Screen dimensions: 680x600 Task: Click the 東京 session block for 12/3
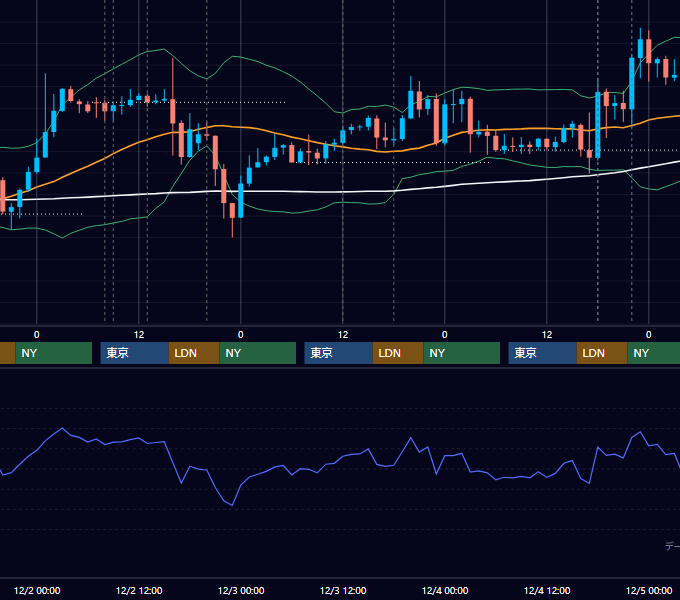click(x=338, y=353)
